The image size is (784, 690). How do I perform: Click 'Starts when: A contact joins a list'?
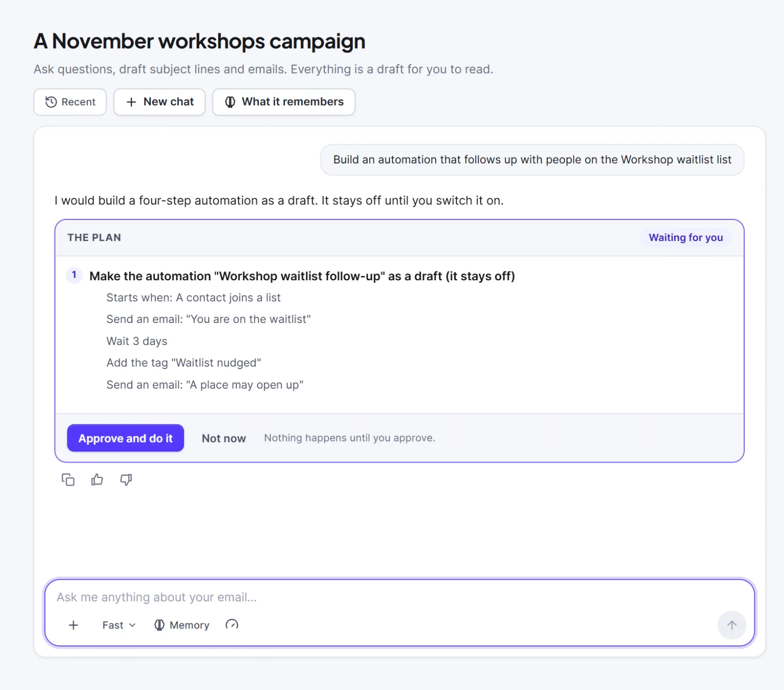point(194,297)
